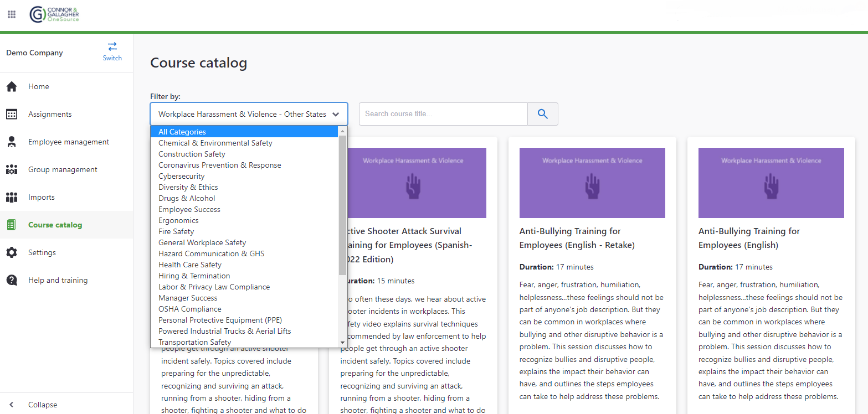The image size is (868, 414).
Task: Choose Drugs & Alcohol category
Action: [244, 198]
